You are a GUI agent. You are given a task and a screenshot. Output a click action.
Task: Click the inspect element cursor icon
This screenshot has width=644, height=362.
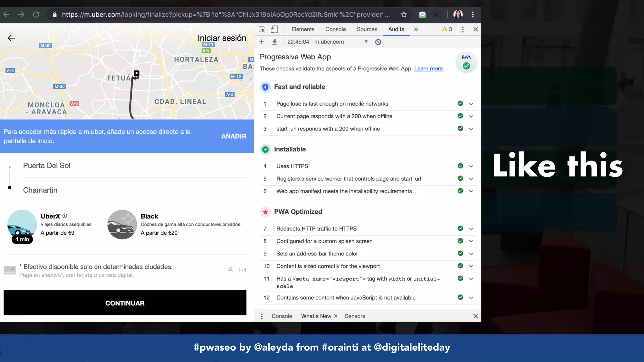tap(262, 29)
